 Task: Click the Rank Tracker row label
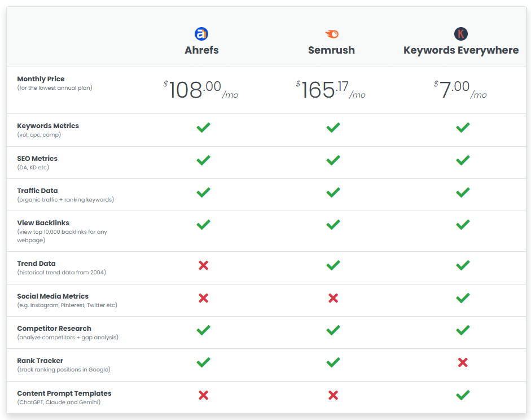(x=40, y=361)
